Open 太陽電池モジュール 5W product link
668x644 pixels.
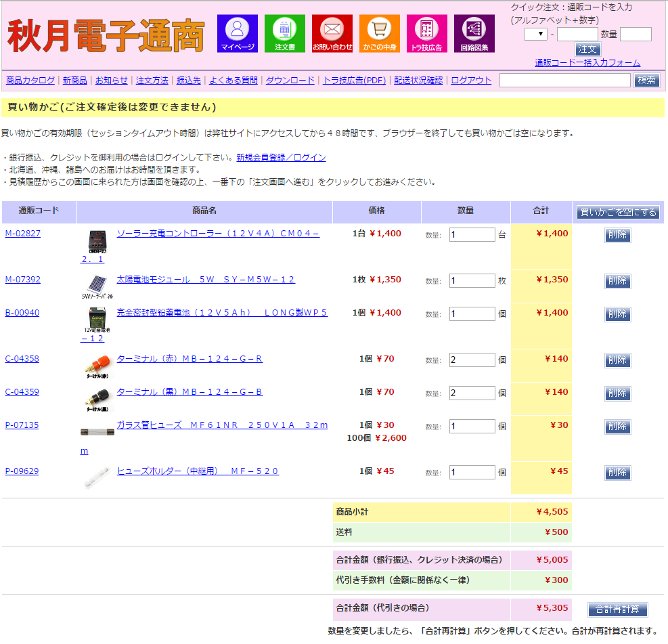click(206, 280)
